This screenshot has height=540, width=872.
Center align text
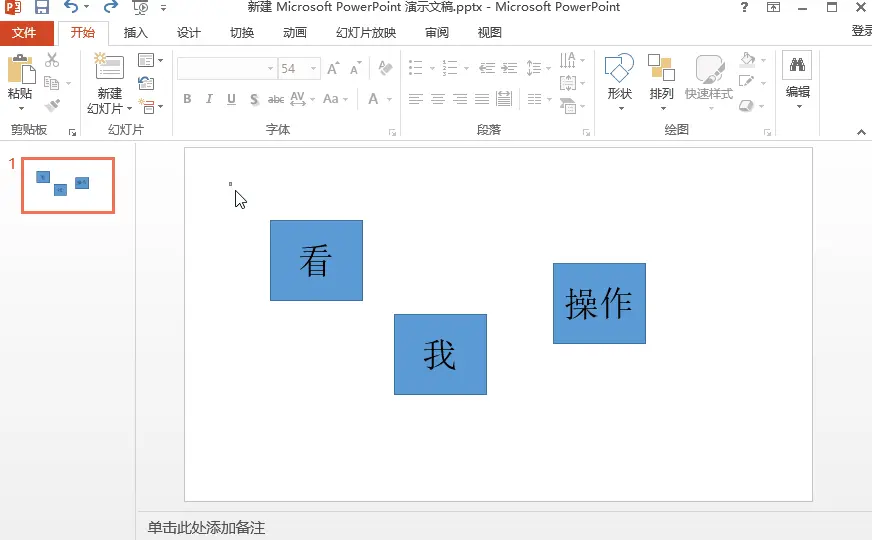pyautogui.click(x=438, y=99)
